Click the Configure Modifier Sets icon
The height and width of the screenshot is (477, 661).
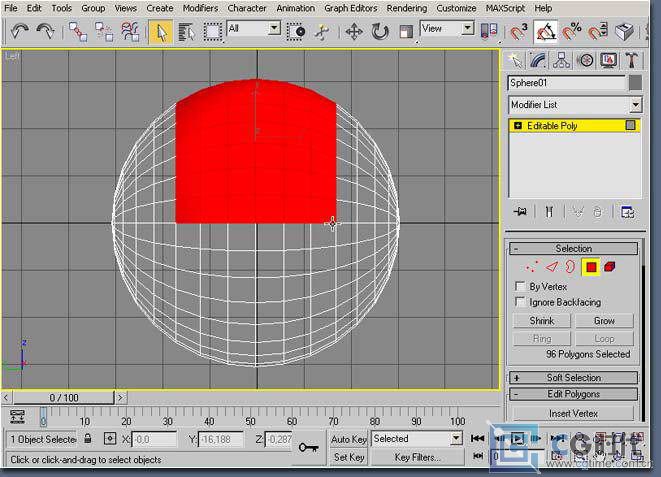click(x=627, y=212)
